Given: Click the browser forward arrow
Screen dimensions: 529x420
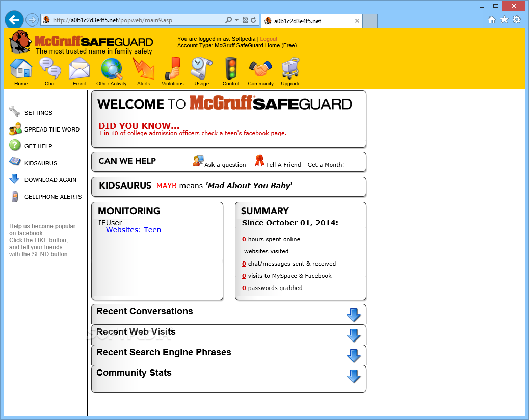Looking at the screenshot, I should pyautogui.click(x=32, y=20).
